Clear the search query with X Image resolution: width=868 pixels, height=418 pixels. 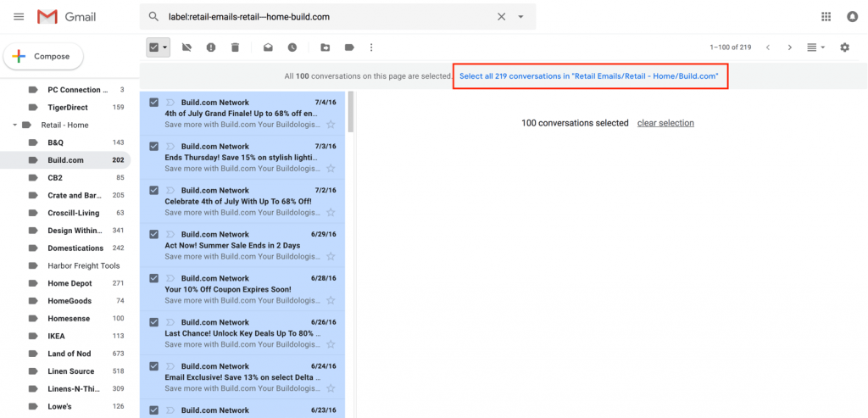pos(501,17)
